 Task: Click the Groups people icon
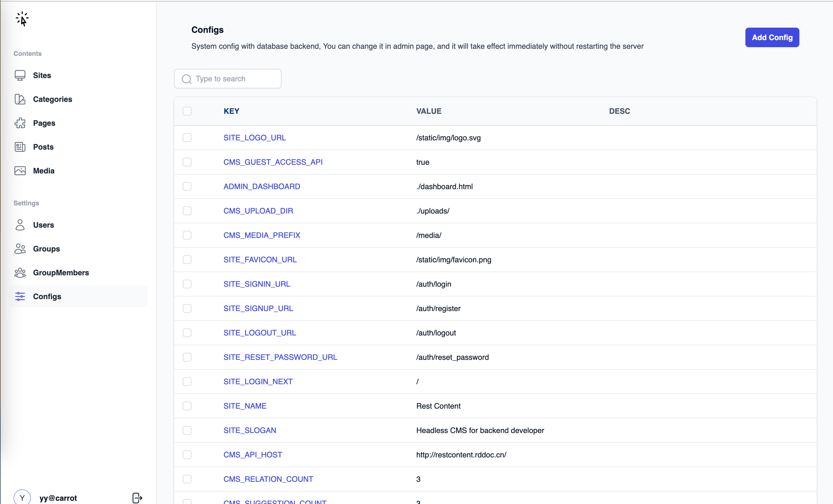(20, 249)
